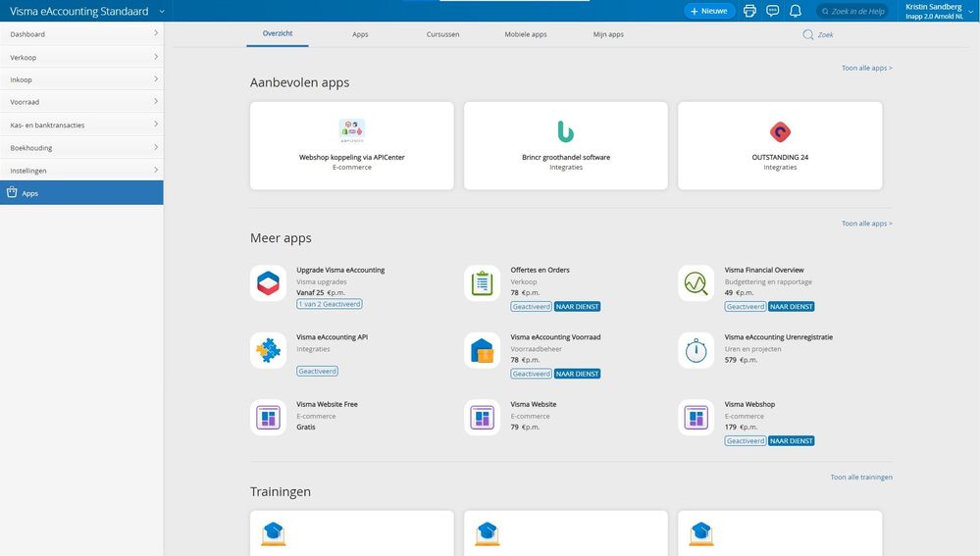Click NAAR DIENST for Visma Financial Overview

click(792, 307)
